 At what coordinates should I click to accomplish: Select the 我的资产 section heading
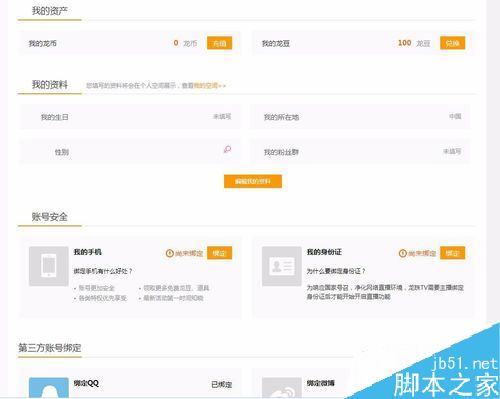50,11
